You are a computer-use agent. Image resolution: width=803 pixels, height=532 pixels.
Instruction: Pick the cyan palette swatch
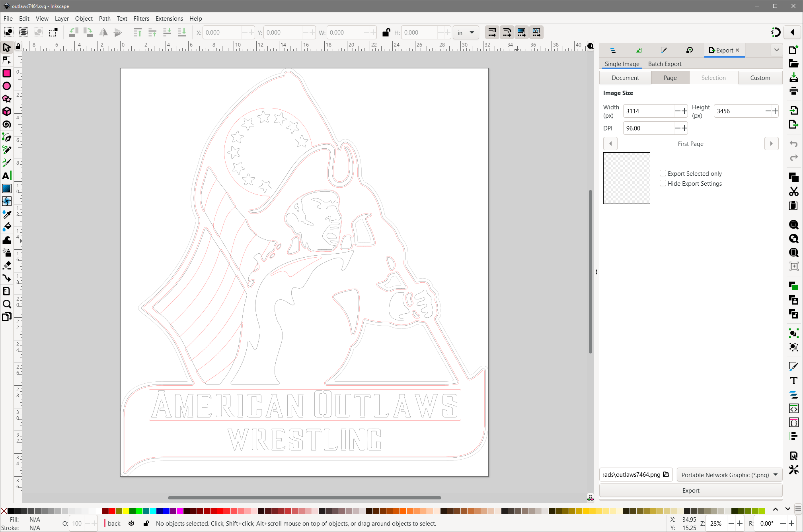tap(152, 511)
